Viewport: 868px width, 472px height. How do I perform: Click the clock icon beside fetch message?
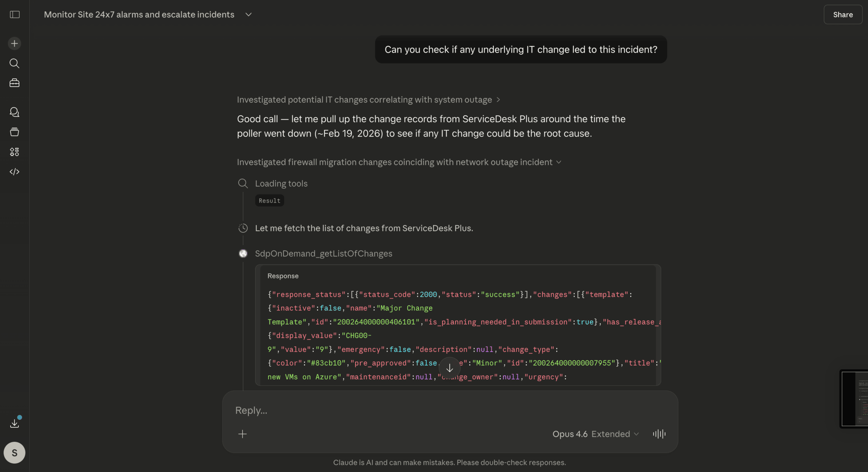pyautogui.click(x=243, y=228)
